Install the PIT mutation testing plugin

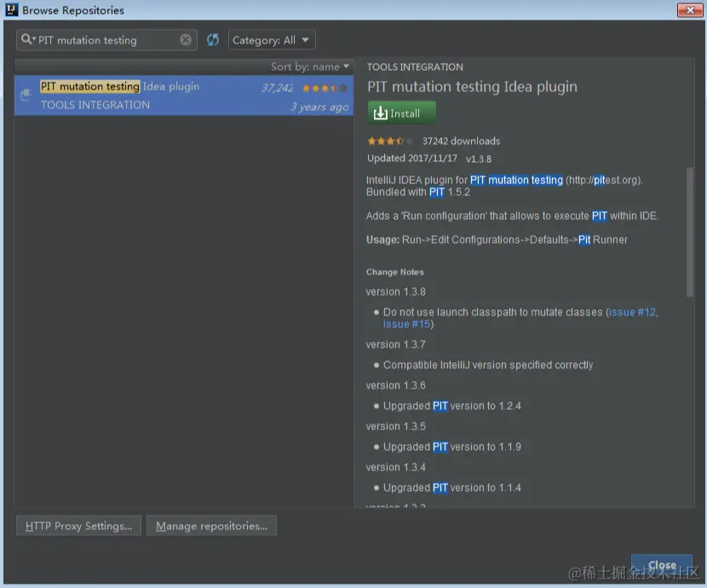tap(402, 112)
